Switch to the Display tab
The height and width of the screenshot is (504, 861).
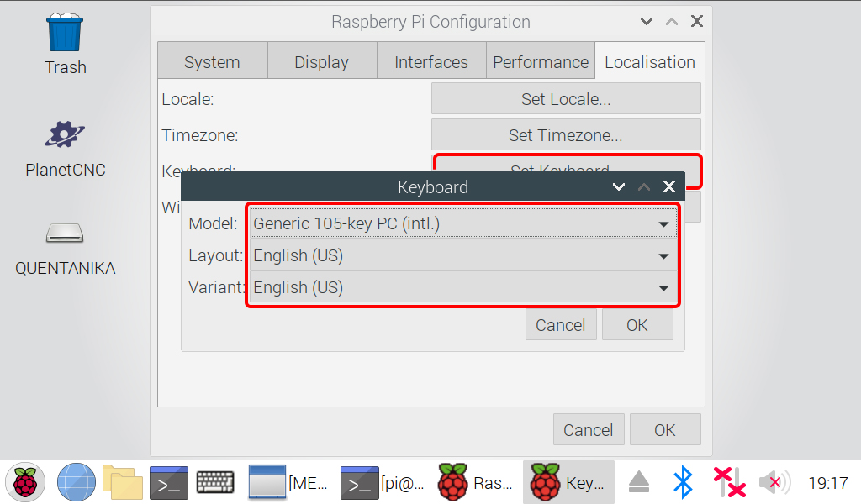point(322,62)
